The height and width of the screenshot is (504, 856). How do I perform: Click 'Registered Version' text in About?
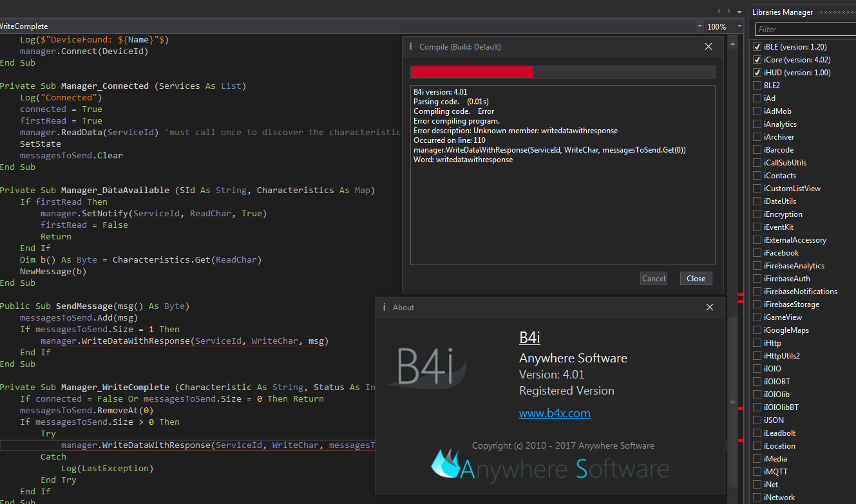click(x=567, y=391)
